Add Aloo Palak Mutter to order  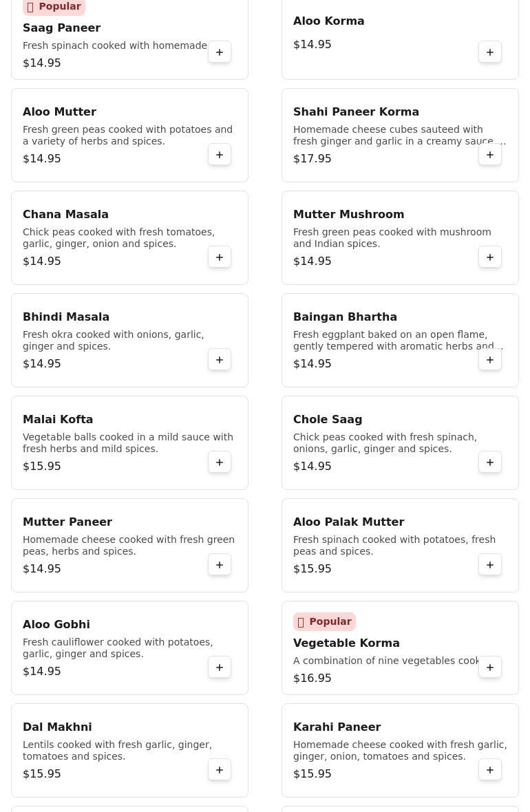coord(490,565)
